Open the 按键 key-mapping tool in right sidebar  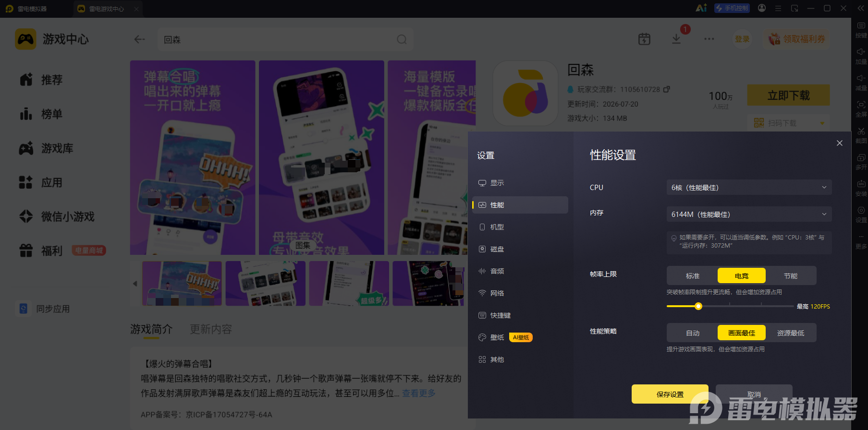861,29
